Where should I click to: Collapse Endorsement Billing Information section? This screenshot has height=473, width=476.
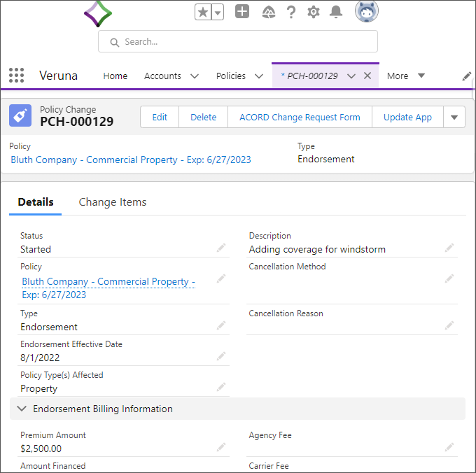(237, 409)
